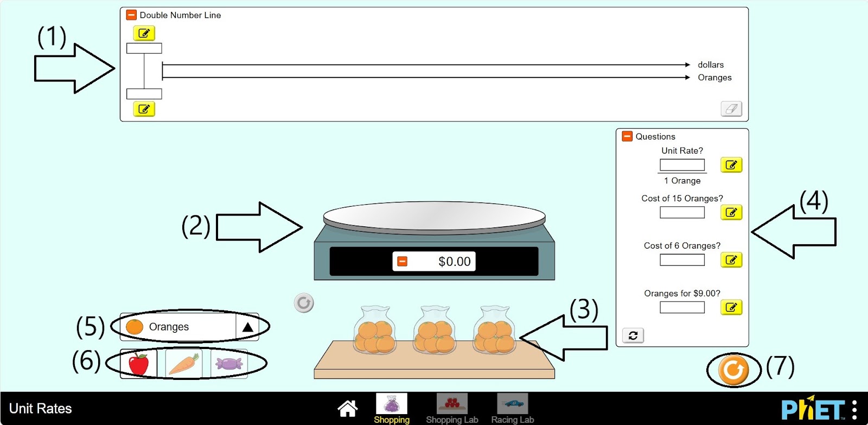
Task: Select the carrot vegetable category
Action: tap(184, 364)
